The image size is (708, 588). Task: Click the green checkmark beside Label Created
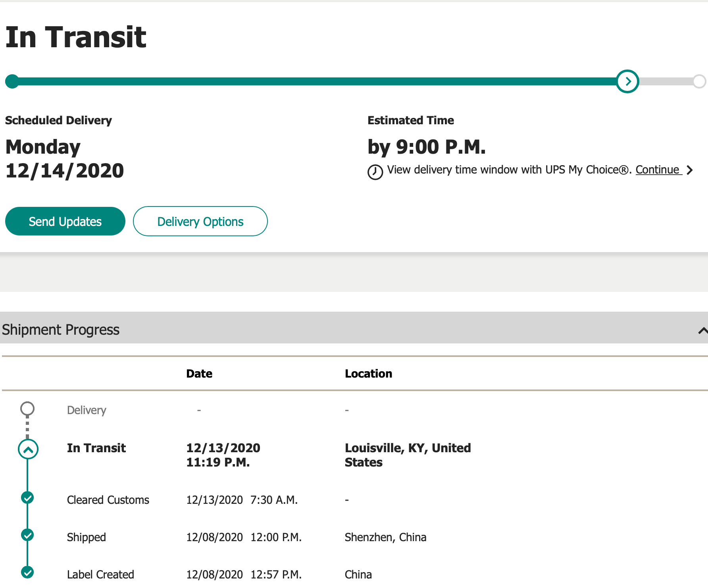[x=27, y=572]
